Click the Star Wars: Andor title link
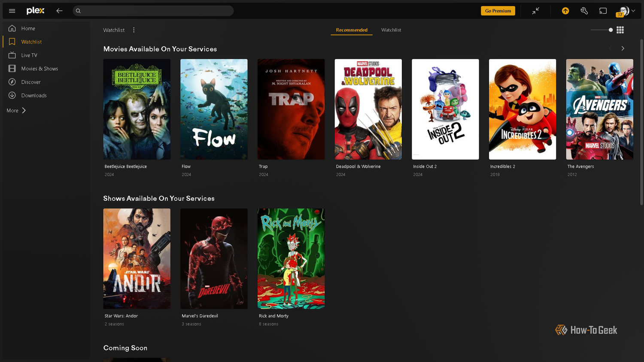Screen dimensions: 644x362 pos(121,316)
